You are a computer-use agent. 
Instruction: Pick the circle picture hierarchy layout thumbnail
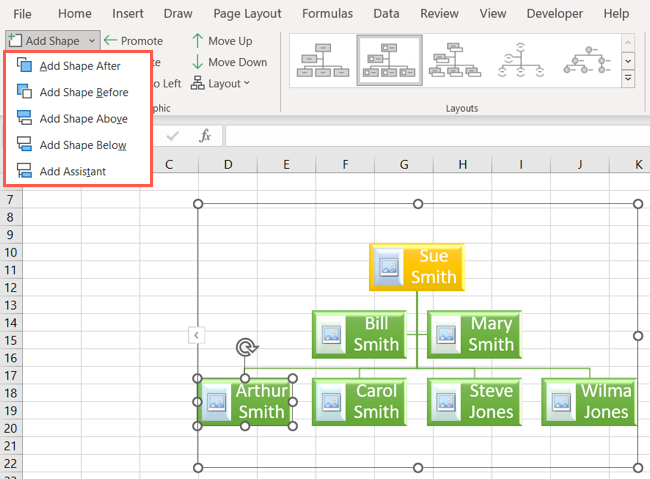point(522,61)
